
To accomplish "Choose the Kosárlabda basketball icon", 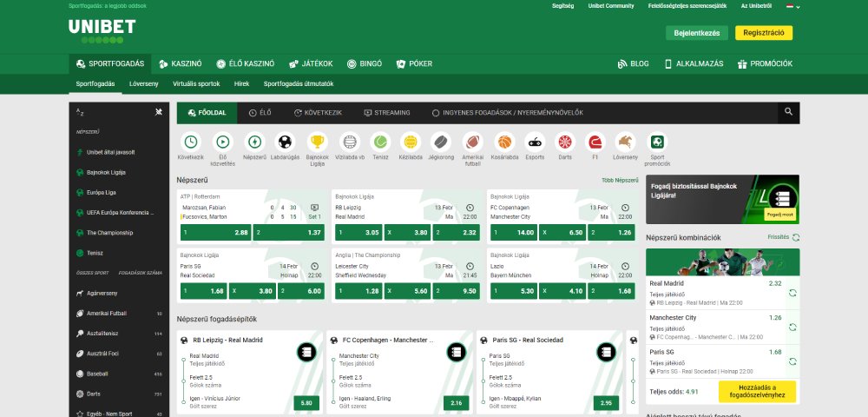I will (x=504, y=142).
